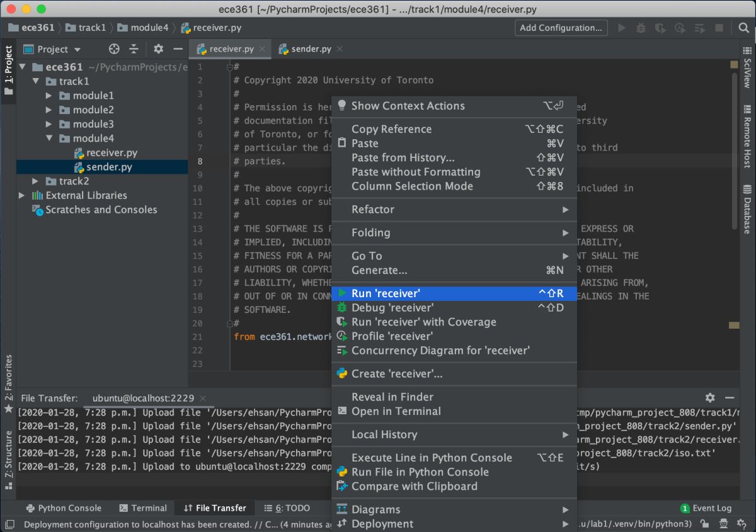
Task: Choose Run 'receiver' with Coverage
Action: coord(454,322)
